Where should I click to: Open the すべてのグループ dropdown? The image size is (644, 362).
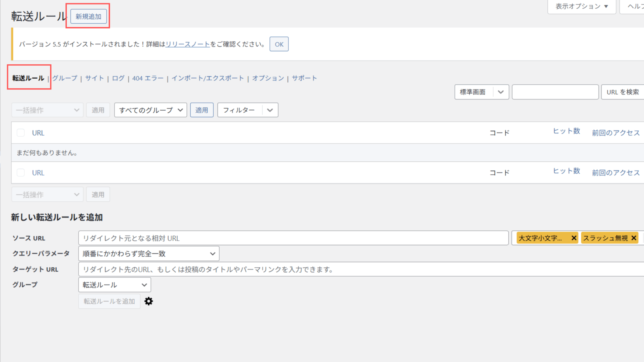coord(150,110)
